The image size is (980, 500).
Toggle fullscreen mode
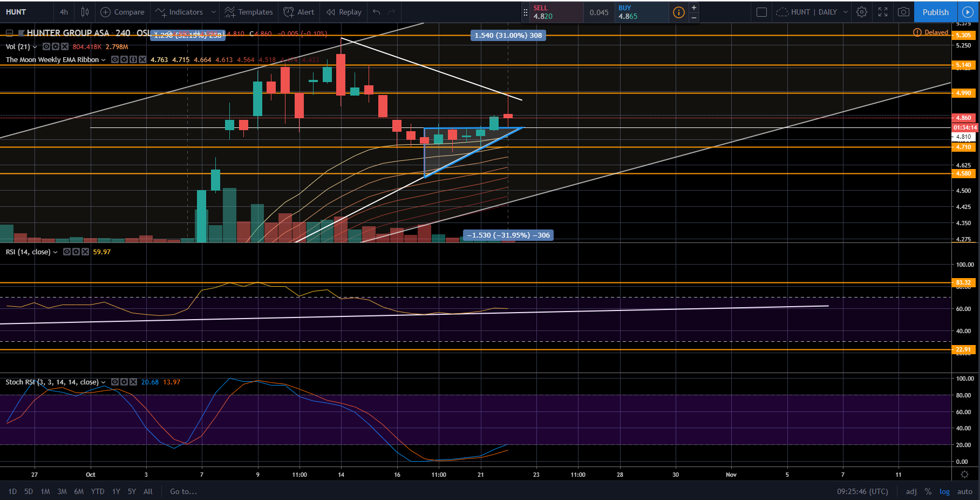[x=883, y=12]
